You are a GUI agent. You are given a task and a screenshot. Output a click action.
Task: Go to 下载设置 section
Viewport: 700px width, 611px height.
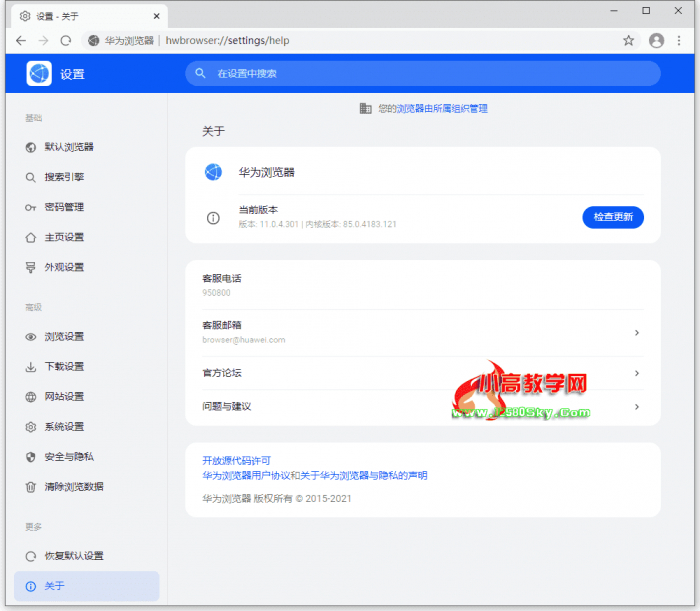pos(87,366)
